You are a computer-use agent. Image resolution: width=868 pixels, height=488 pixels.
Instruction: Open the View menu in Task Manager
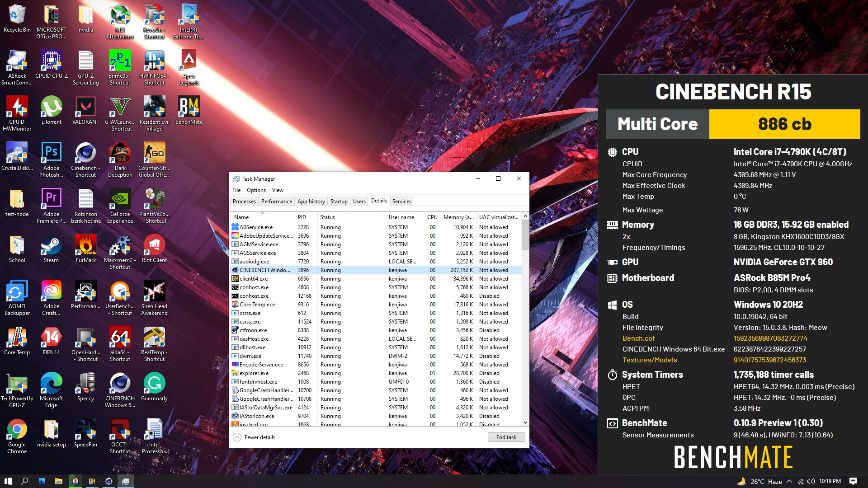click(278, 190)
